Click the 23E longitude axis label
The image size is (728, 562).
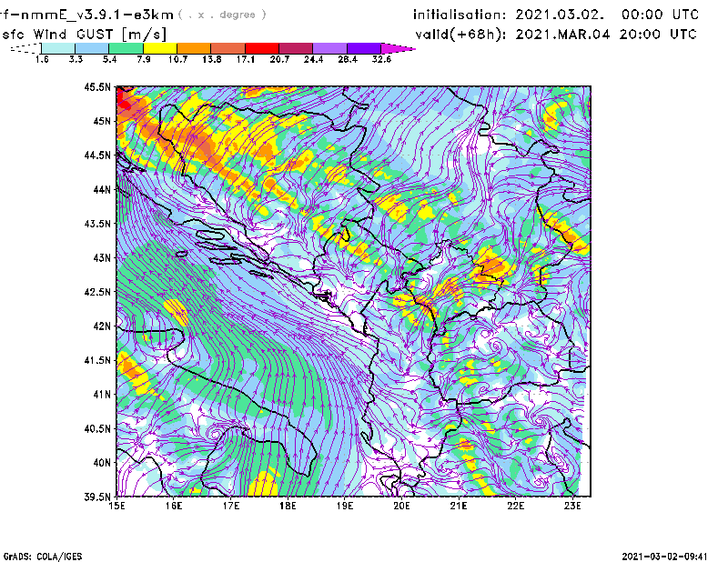click(x=572, y=506)
